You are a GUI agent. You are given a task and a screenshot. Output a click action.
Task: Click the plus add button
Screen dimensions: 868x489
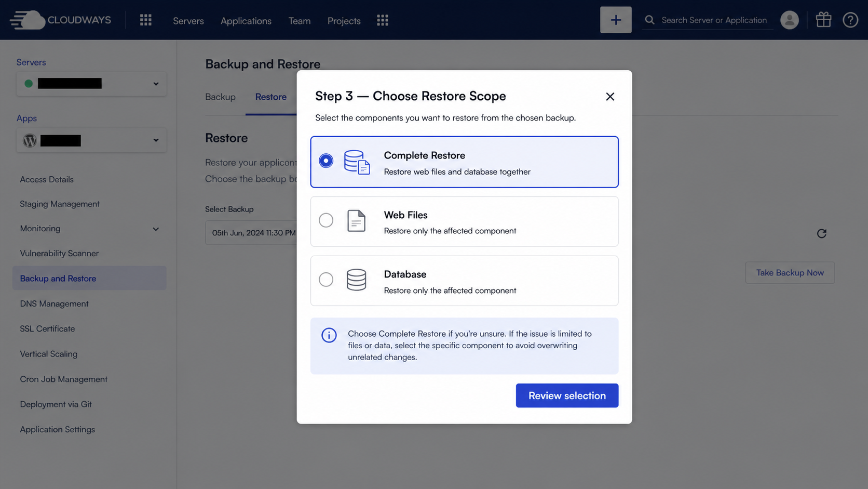(x=616, y=20)
